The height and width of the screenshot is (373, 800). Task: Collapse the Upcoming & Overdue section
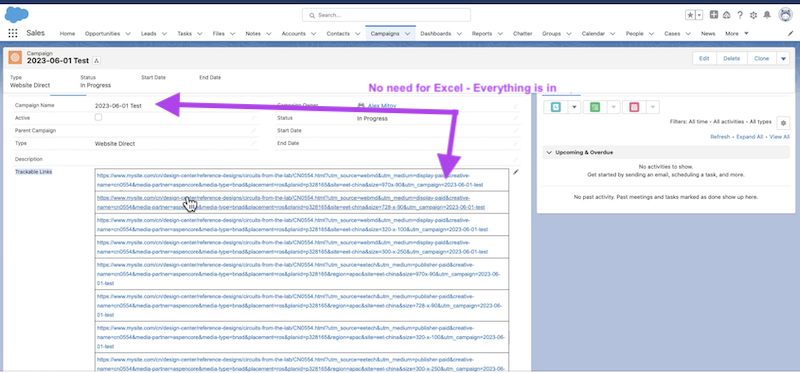point(549,153)
